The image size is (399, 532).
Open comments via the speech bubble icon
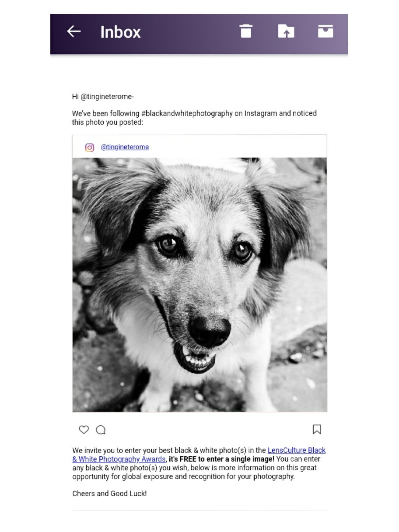101,430
